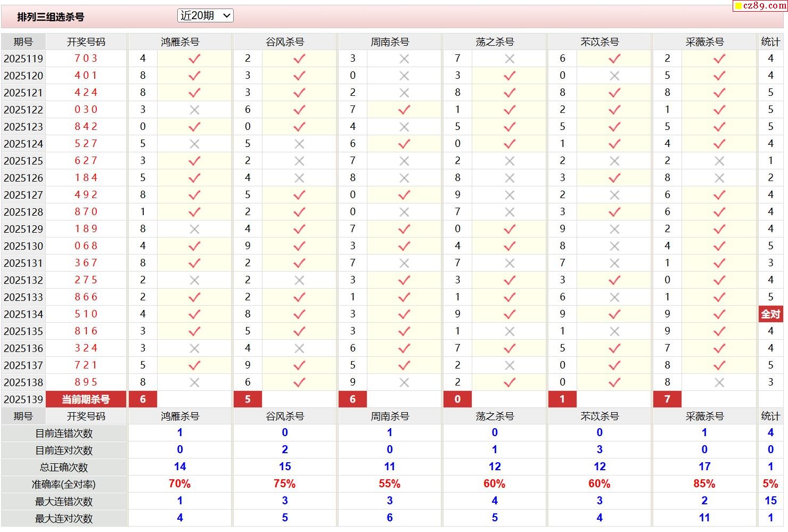Image resolution: width=788 pixels, height=532 pixels.
Task: Click the 荡之杀号 check mark in row 2025124
Action: [x=510, y=144]
